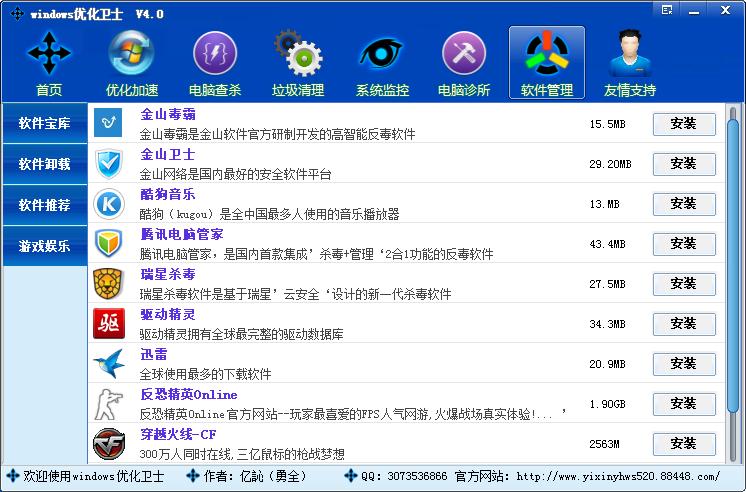
Task: Click the QQ number 3073536866
Action: (417, 476)
